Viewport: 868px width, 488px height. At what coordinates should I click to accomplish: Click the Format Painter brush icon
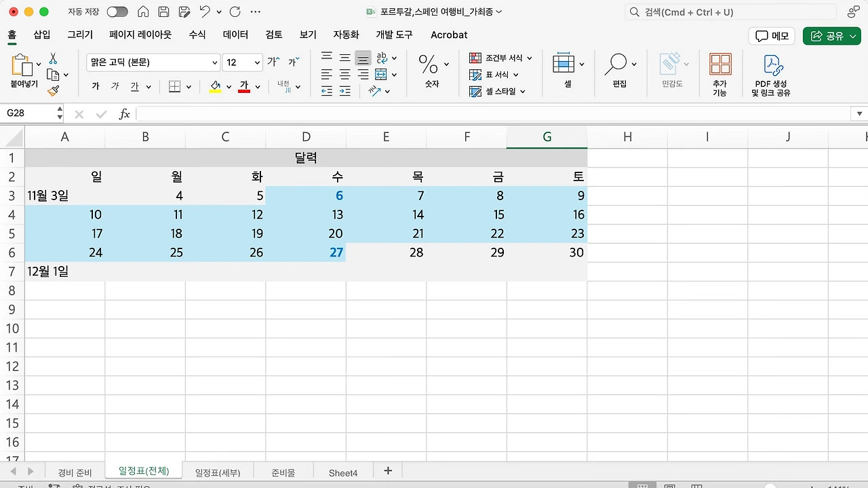point(53,90)
